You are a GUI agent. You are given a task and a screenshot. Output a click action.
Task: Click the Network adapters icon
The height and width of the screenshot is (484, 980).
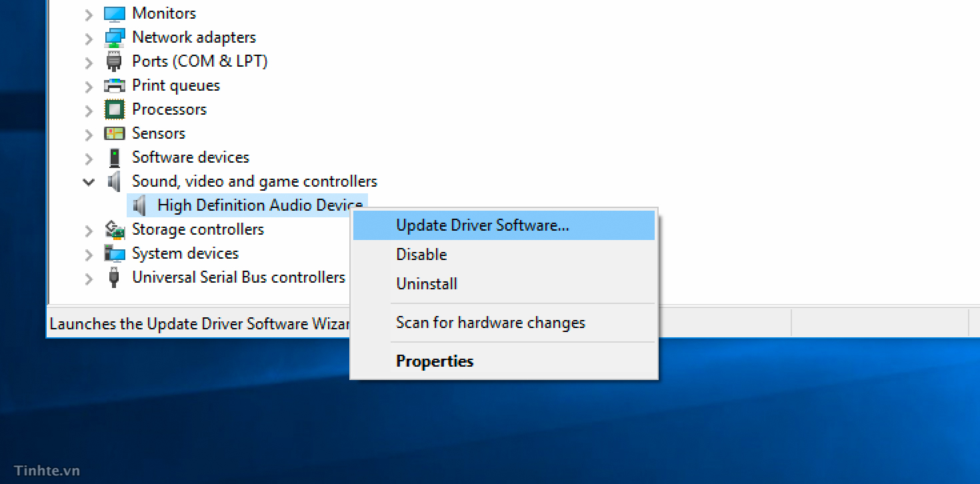tap(113, 37)
